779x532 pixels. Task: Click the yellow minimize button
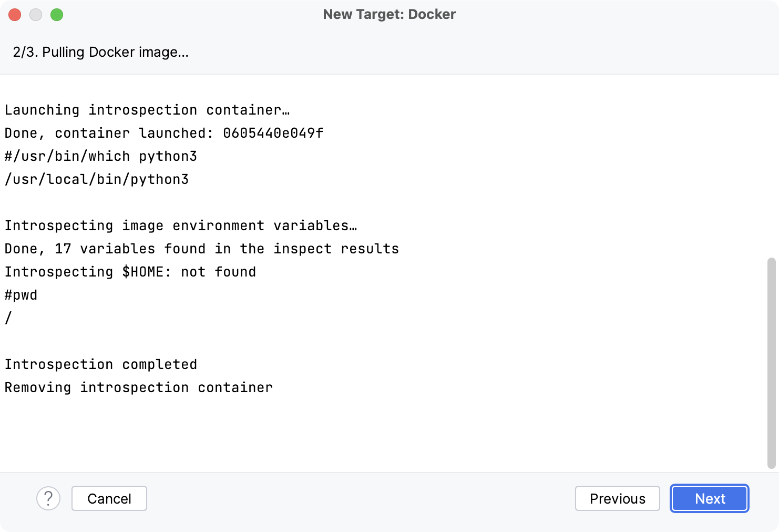pyautogui.click(x=36, y=15)
